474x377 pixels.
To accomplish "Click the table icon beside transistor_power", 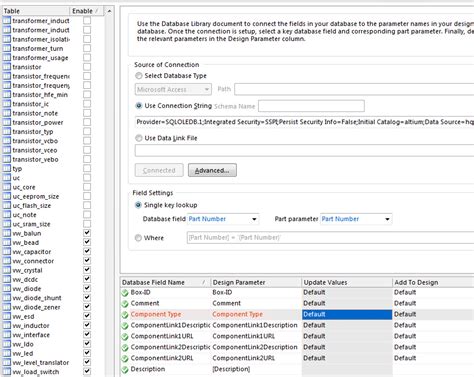I will (7, 122).
